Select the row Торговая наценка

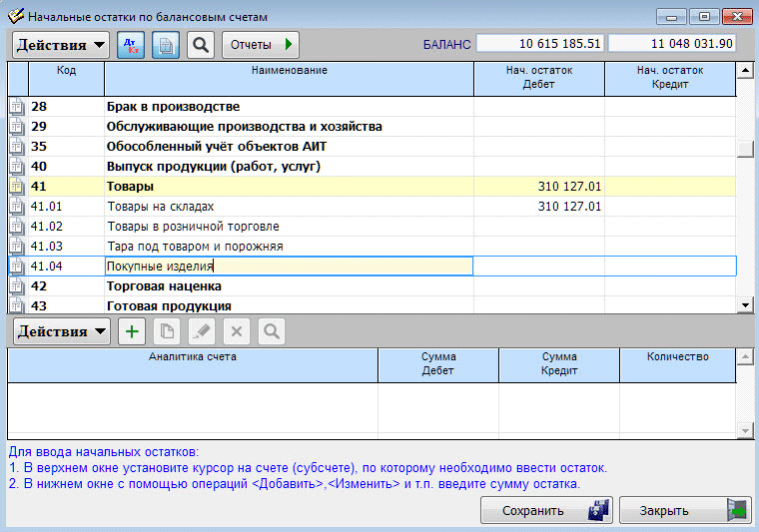pos(372,286)
